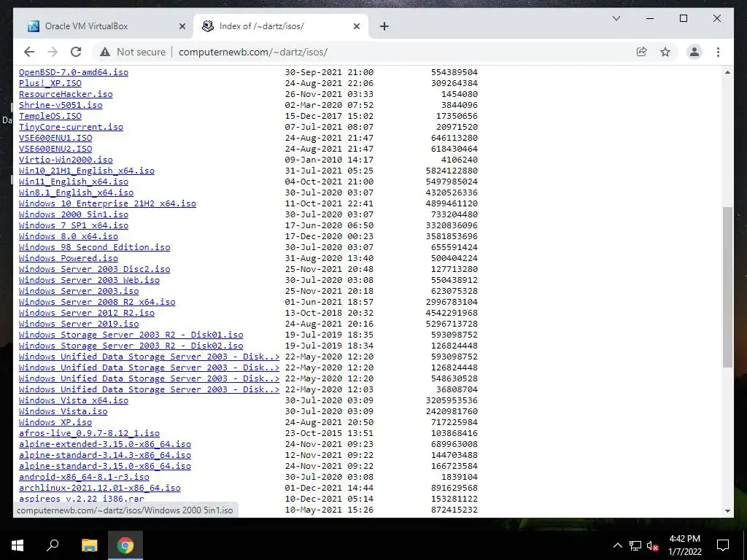
Task: Open the notification center
Action: (723, 545)
